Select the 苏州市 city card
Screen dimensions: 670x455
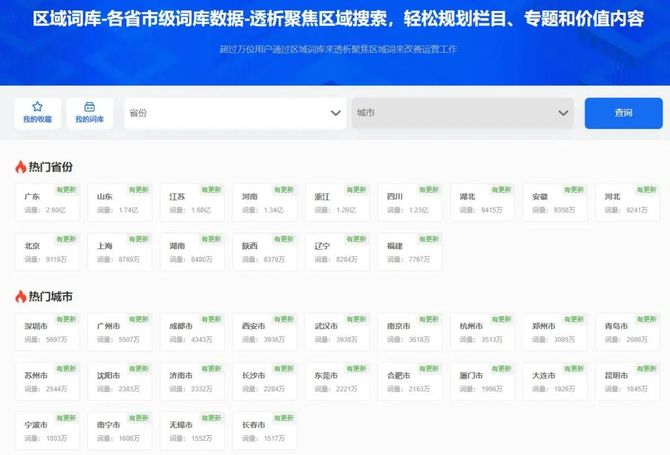(47, 382)
